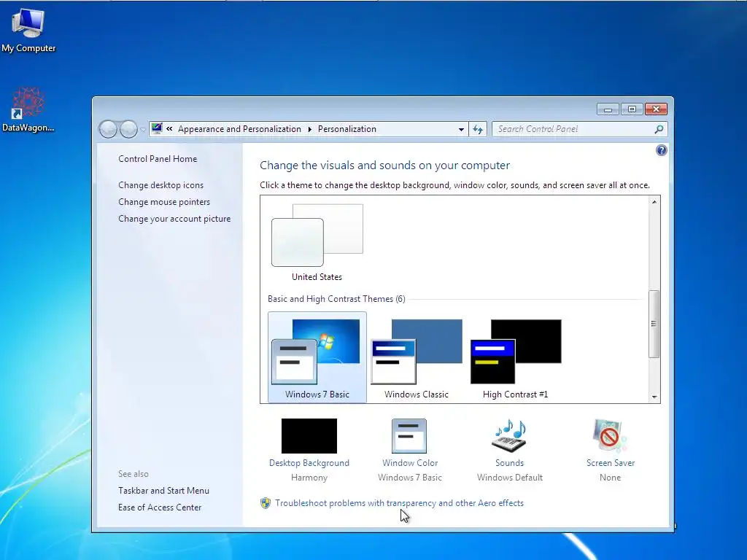The width and height of the screenshot is (747, 560).
Task: Open the Window Color text link
Action: point(410,463)
